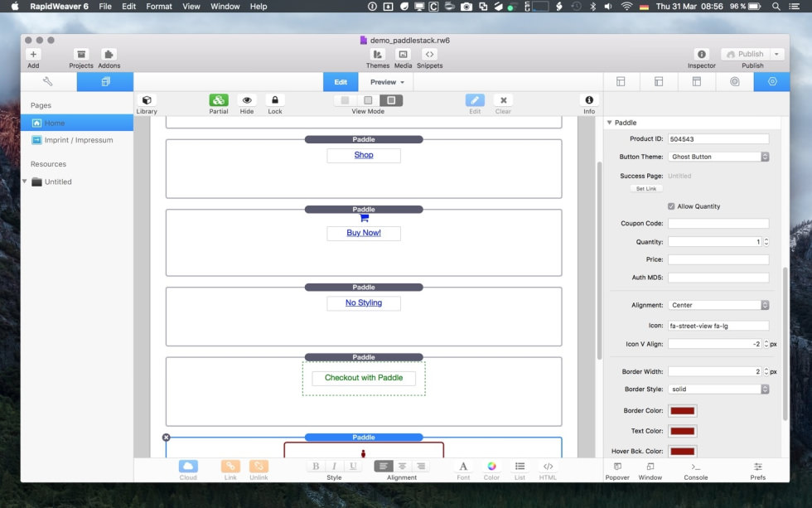Open the Border Color swatch
812x508 pixels.
682,411
